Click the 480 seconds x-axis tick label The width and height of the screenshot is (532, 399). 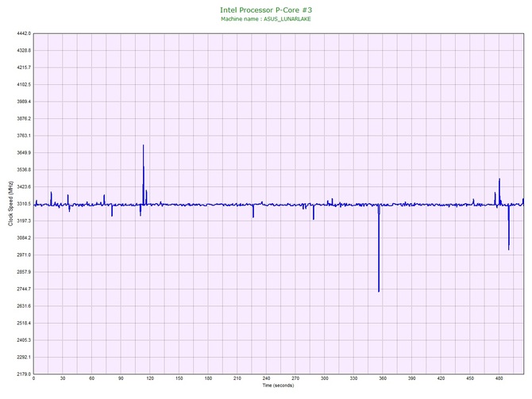click(499, 378)
